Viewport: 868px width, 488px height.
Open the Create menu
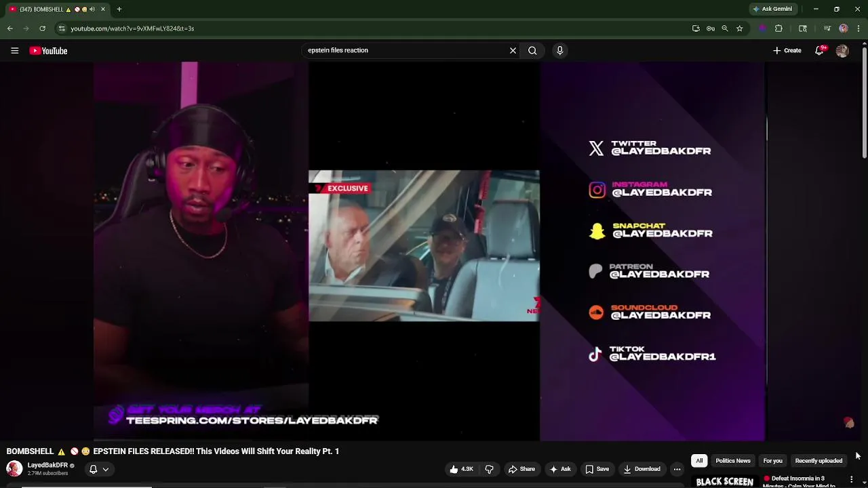tap(787, 51)
